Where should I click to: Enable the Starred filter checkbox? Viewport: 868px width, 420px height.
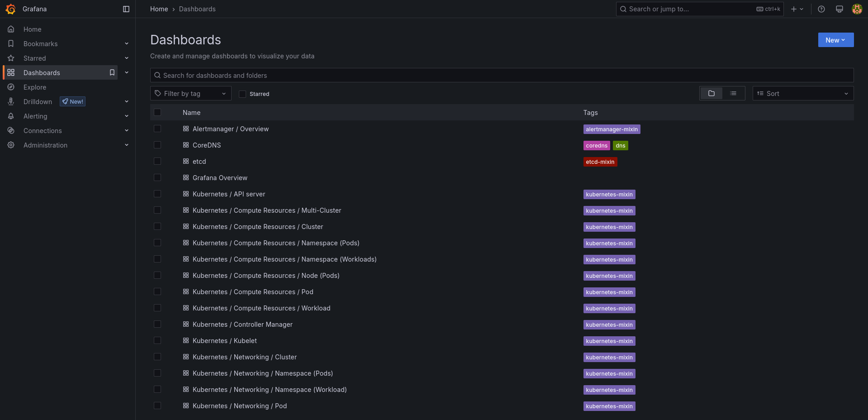pos(242,94)
